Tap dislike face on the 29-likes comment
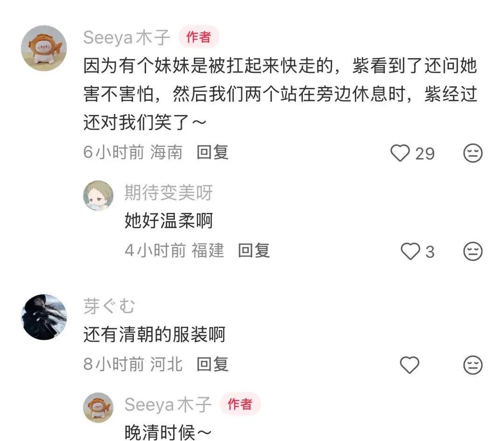Screen dimensions: 504x441 coord(473,153)
